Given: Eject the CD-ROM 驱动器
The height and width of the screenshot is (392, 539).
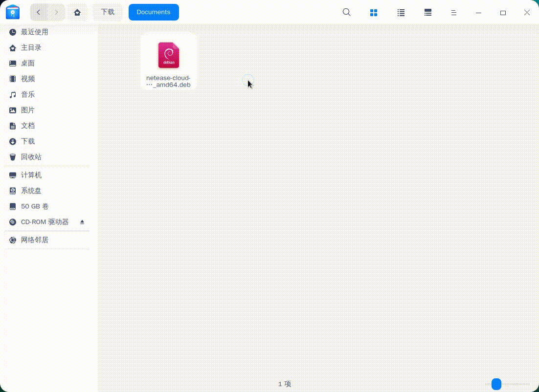Looking at the screenshot, I should pos(82,222).
